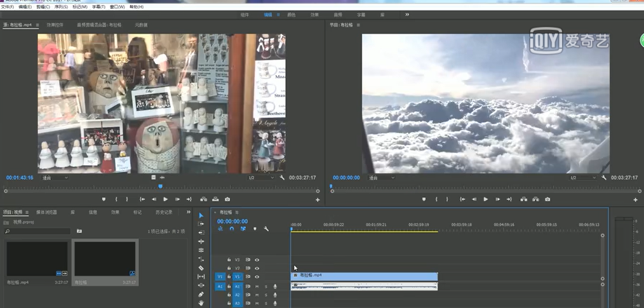
Task: Switch to 媒体浏览器 tab
Action: coord(46,212)
